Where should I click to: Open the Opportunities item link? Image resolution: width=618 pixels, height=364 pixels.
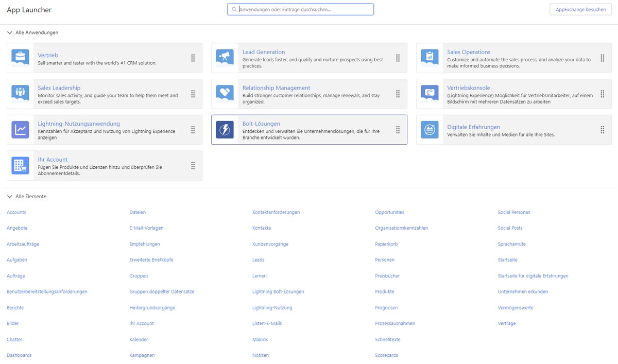(389, 212)
